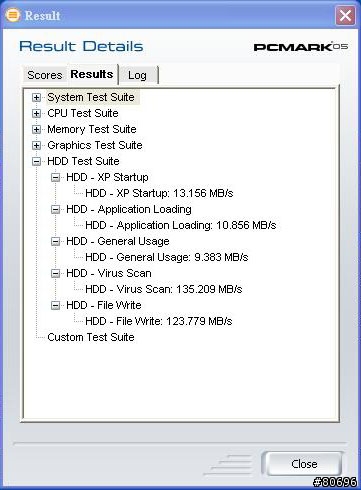Collapse the HDD - File Write branch
The width and height of the screenshot is (361, 490).
55,305
